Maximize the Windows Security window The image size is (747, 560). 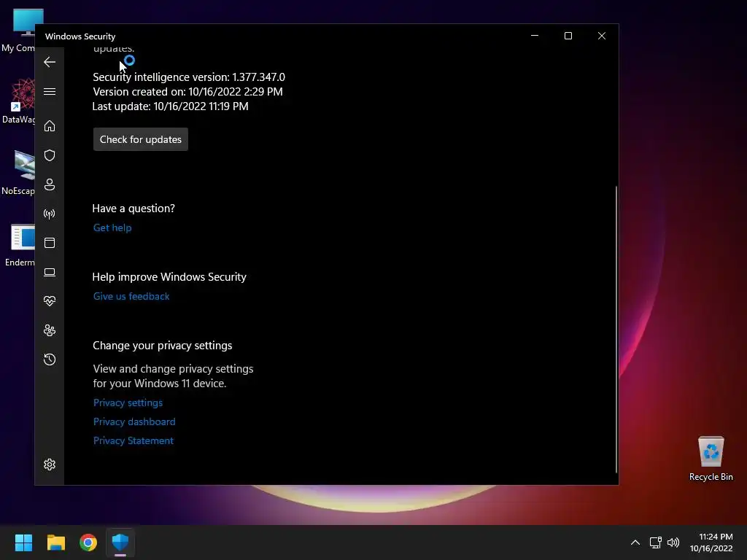[x=568, y=36]
